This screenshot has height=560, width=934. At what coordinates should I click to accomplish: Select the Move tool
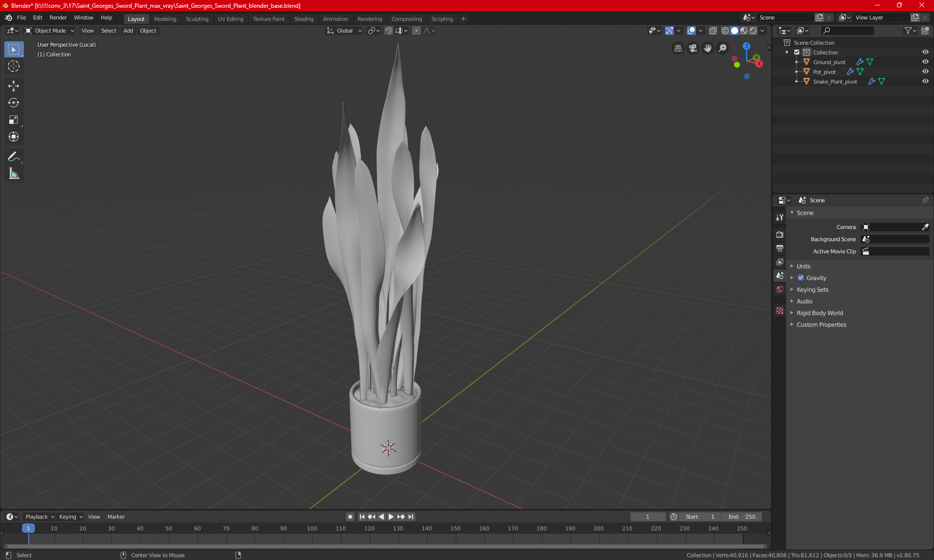[x=14, y=86]
